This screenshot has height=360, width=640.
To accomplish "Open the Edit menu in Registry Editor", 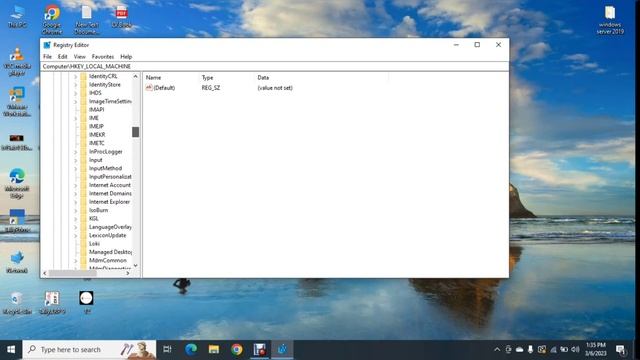I will (x=62, y=57).
